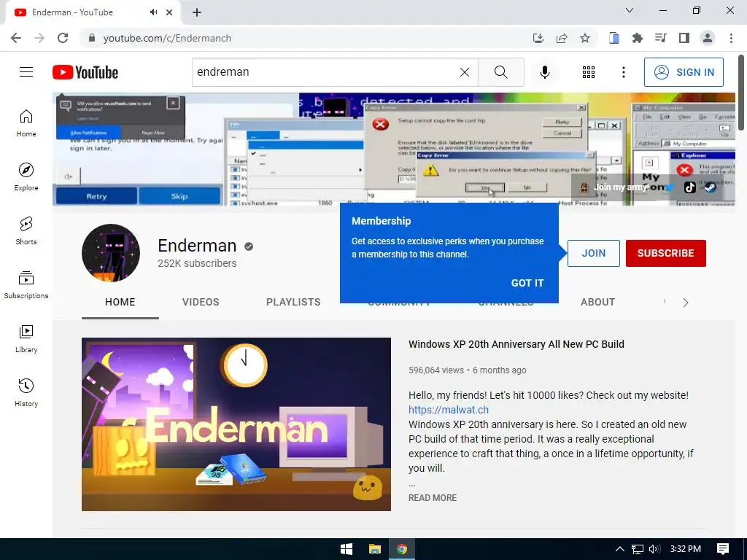This screenshot has width=747, height=560.
Task: Open the YouTube guide hamburger menu
Action: tap(26, 72)
